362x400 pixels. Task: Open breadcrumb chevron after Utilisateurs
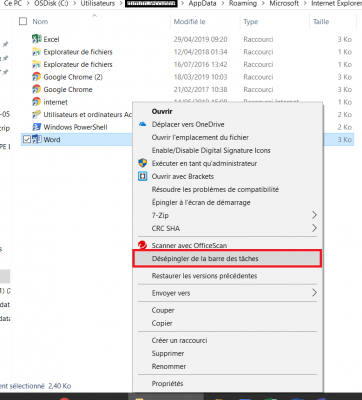pyautogui.click(x=120, y=4)
